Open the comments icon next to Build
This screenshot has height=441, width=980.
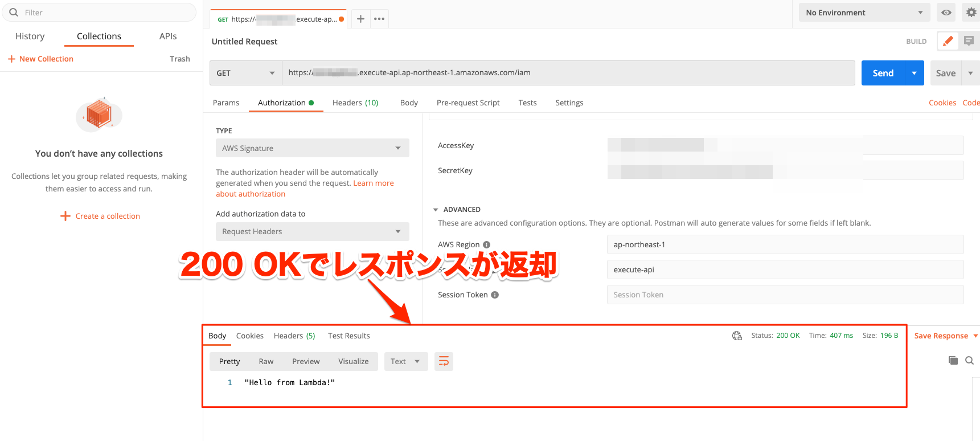coord(969,41)
